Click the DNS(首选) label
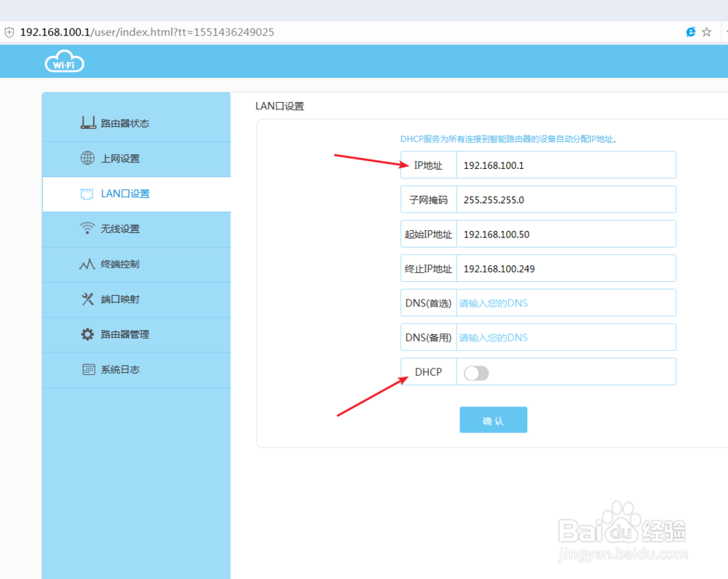 (x=428, y=303)
